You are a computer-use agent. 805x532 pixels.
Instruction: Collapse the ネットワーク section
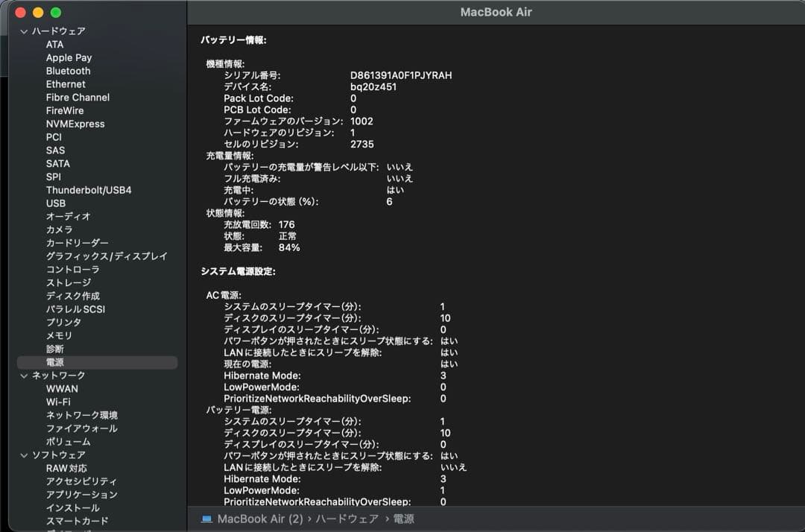[x=24, y=375]
